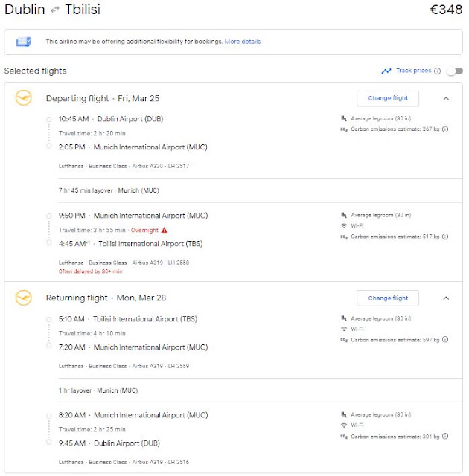Click the red Overnight warning triangle
Image resolution: width=469 pixels, height=476 pixels.
tap(165, 230)
